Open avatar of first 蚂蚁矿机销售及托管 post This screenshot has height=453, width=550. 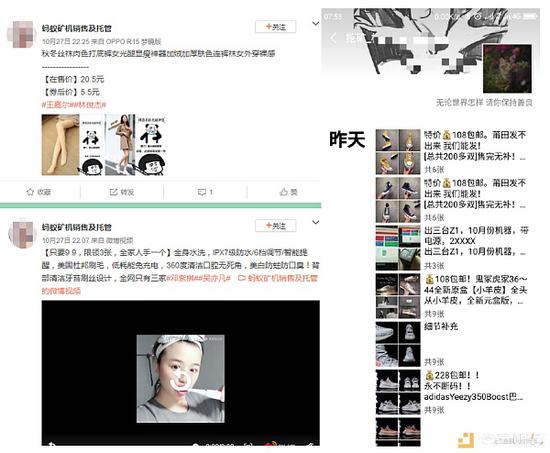(22, 34)
